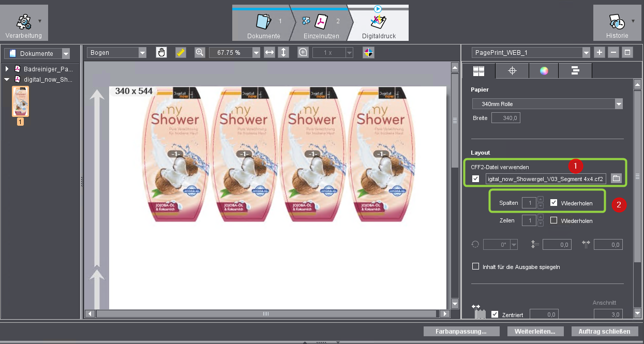Click the Farbanpassung button
Image resolution: width=644 pixels, height=344 pixels.
coord(461,331)
